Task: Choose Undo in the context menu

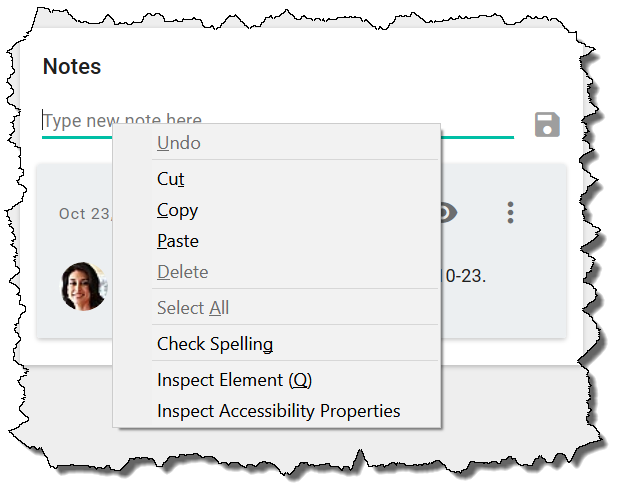Action: click(179, 143)
